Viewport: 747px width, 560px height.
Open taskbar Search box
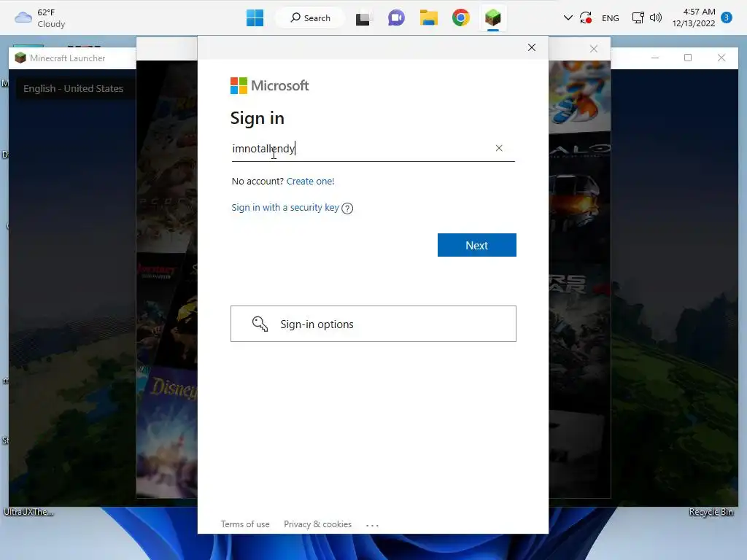tap(310, 18)
